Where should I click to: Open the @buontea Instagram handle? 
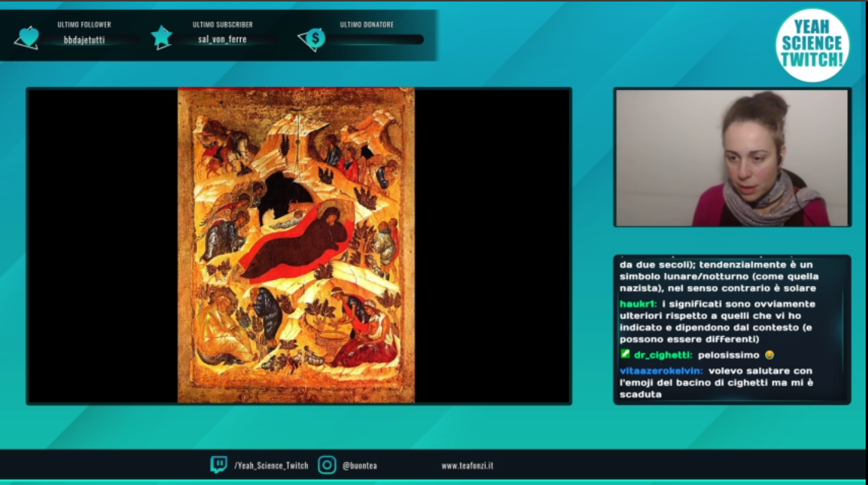pyautogui.click(x=360, y=466)
